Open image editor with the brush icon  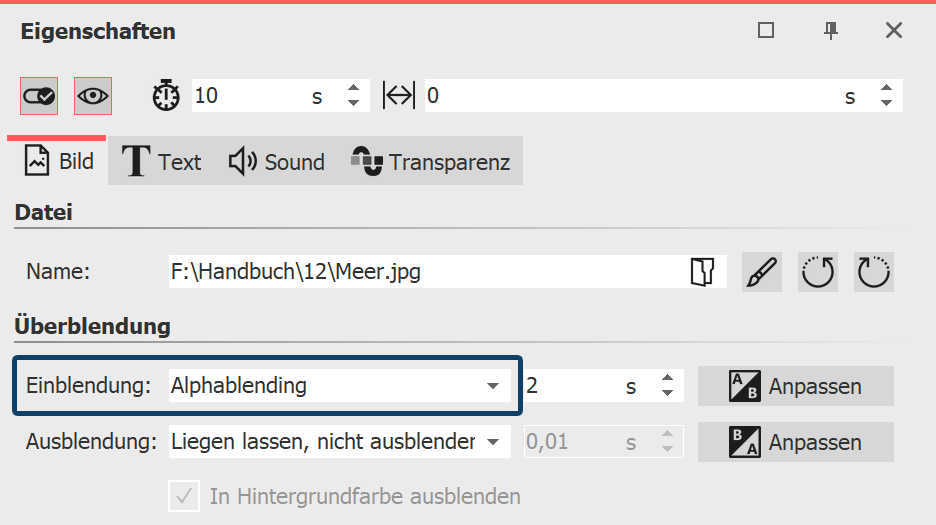[x=762, y=272]
